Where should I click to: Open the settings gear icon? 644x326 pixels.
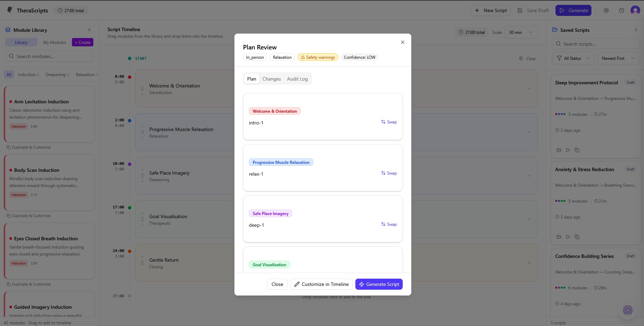606,10
